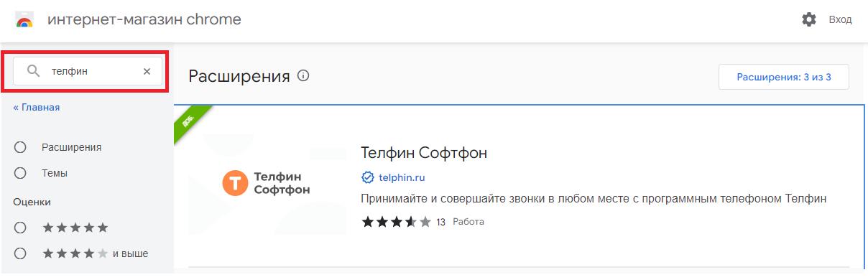The height and width of the screenshot is (280, 868).
Task: Click the verified badge beside telphin.ru
Action: pyautogui.click(x=368, y=177)
